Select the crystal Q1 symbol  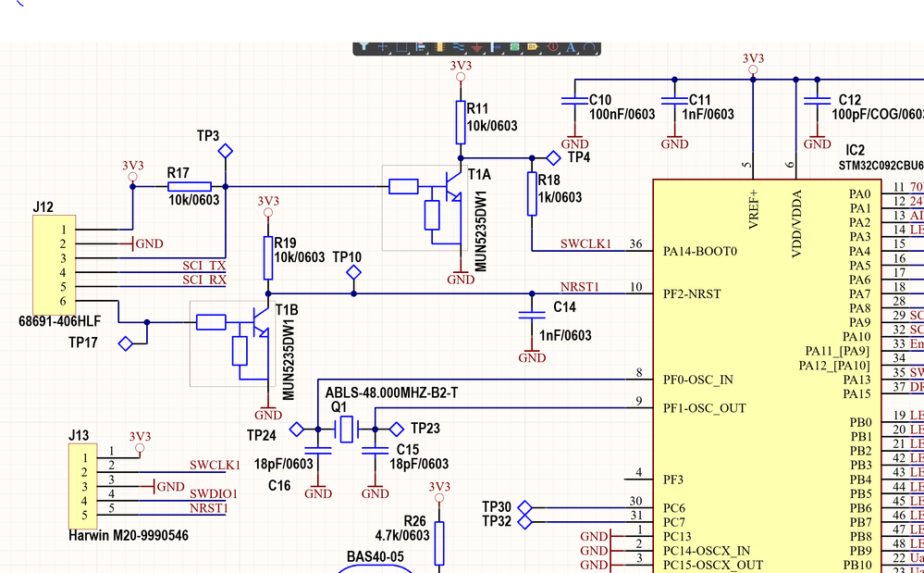tap(347, 430)
